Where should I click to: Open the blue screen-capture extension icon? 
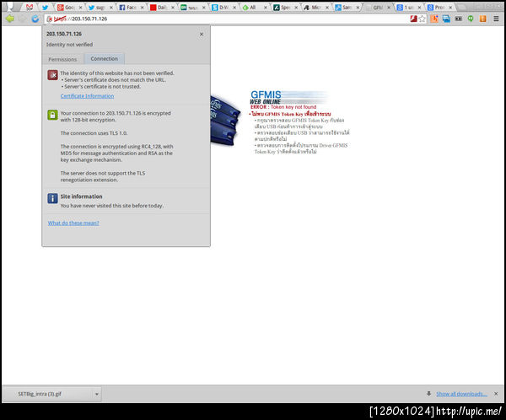click(446, 19)
